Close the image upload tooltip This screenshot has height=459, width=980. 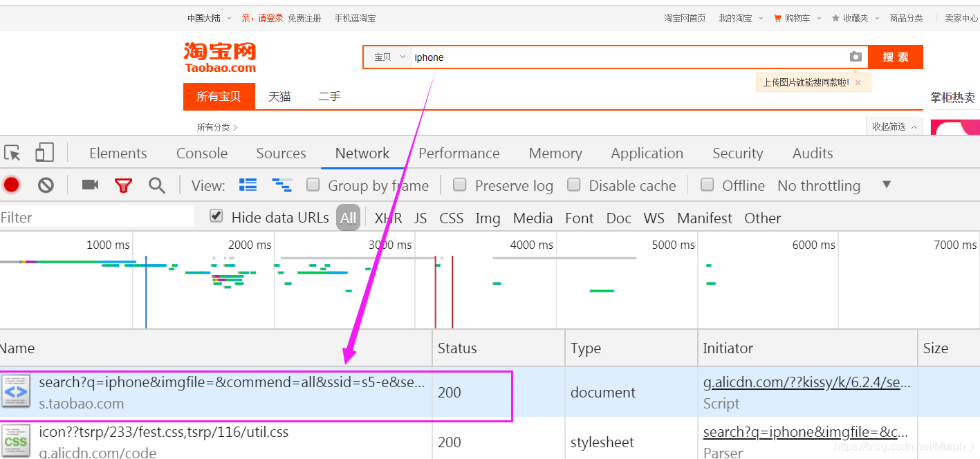click(x=858, y=82)
